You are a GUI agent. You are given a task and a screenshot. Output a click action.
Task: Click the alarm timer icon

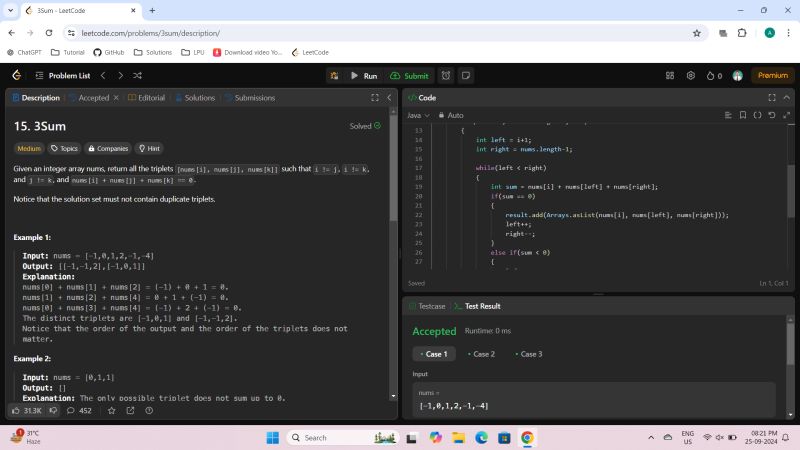click(446, 75)
